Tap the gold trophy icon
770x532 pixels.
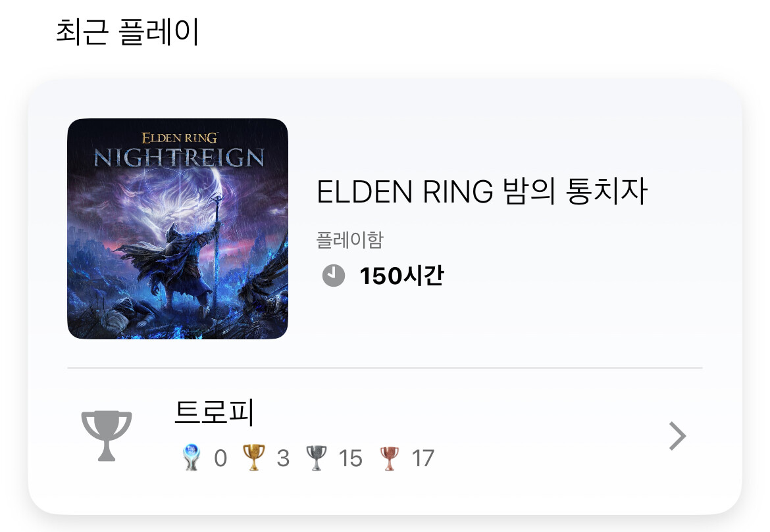(254, 458)
